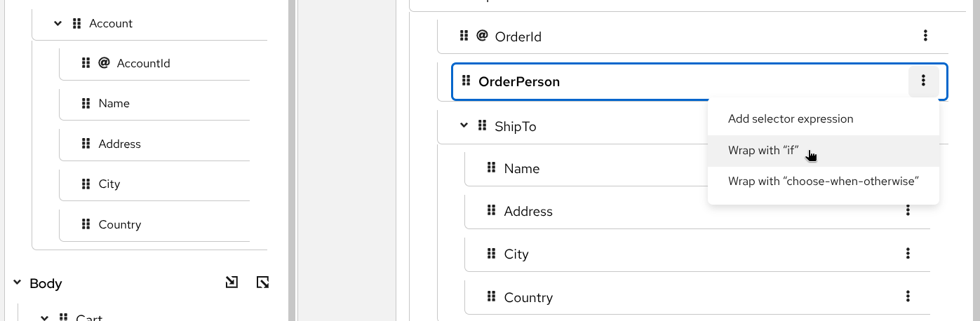Open actions menu for target City field
Screen dimensions: 980x321
click(x=908, y=253)
